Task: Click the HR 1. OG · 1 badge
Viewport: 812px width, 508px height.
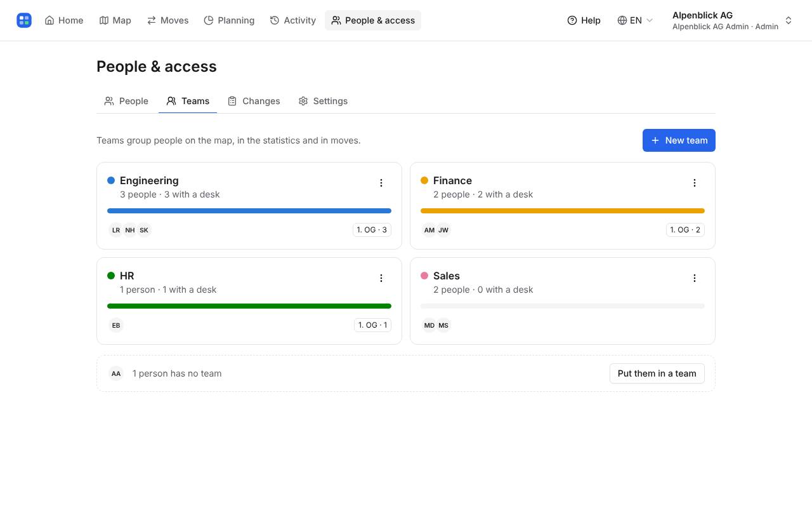Action: tap(372, 325)
